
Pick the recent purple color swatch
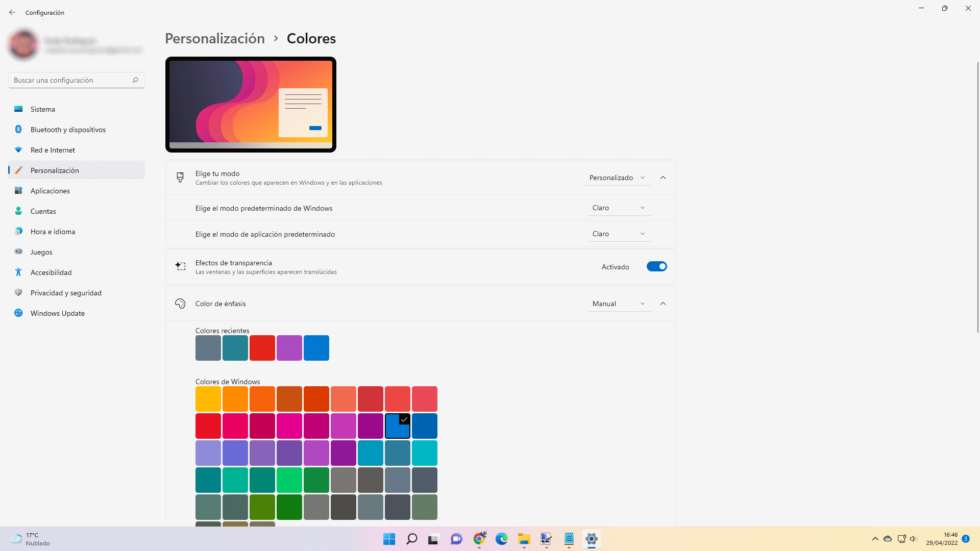pos(289,348)
